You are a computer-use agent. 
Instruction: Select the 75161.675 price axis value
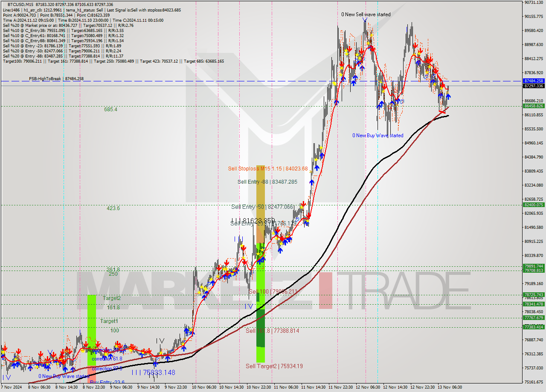click(534, 382)
